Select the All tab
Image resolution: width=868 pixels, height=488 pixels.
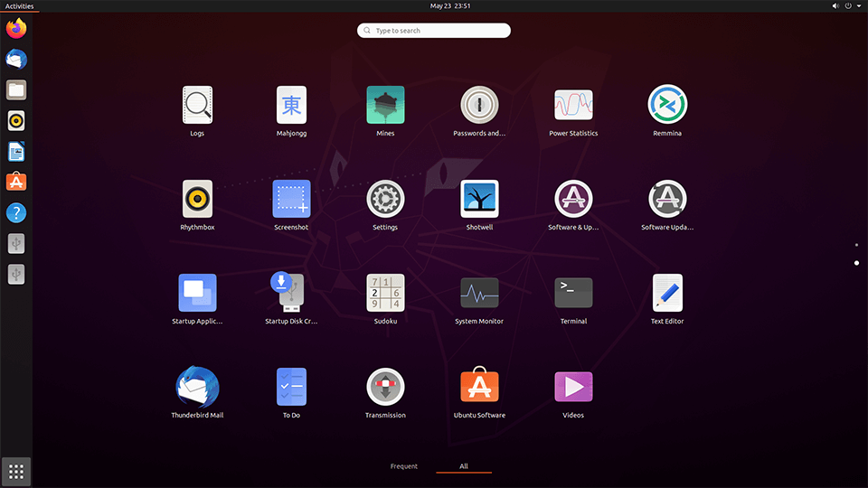pyautogui.click(x=464, y=466)
